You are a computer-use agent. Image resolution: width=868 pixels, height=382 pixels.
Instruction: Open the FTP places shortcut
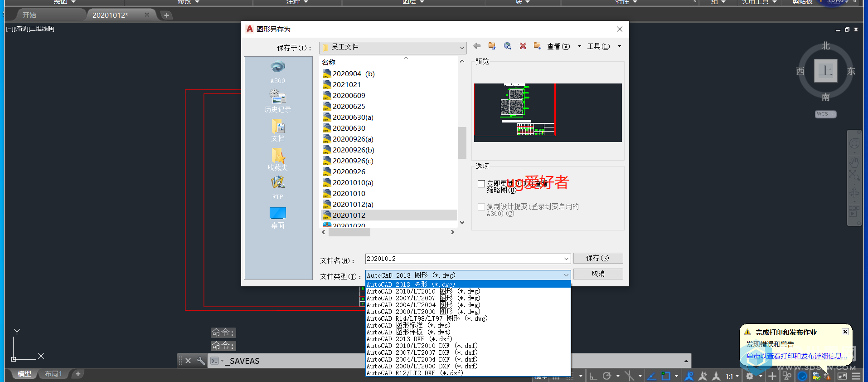pyautogui.click(x=278, y=188)
